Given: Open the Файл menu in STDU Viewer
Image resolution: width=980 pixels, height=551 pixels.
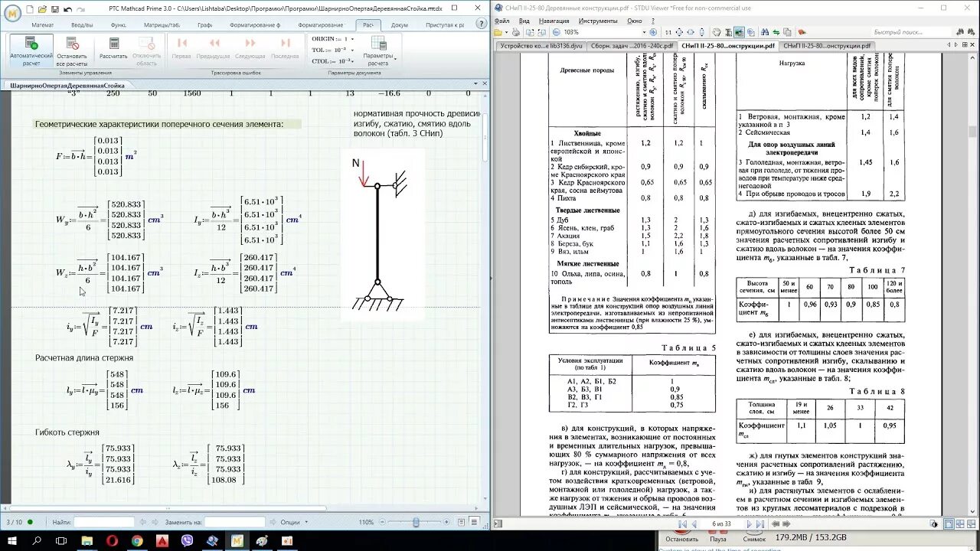Looking at the screenshot, I should point(502,21).
